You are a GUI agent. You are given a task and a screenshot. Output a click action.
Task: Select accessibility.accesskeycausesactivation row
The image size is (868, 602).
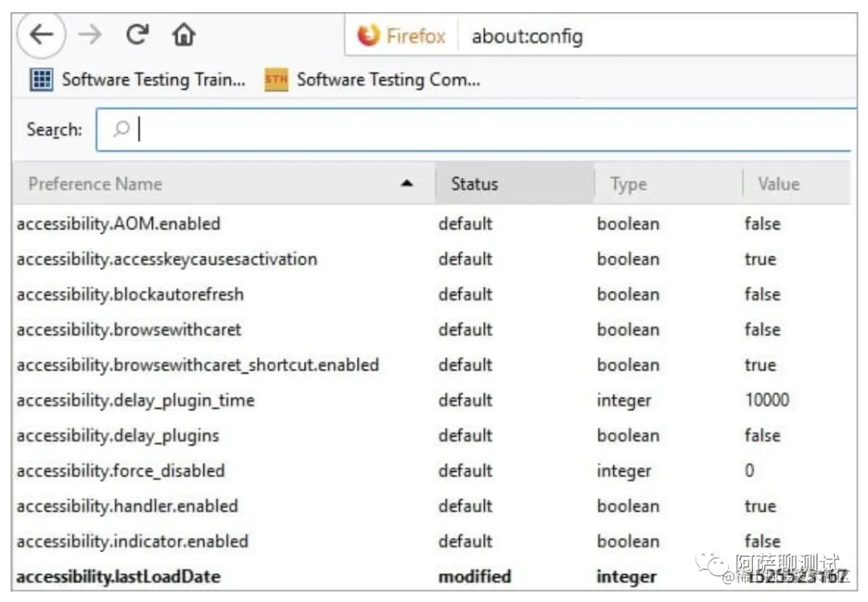[432, 259]
